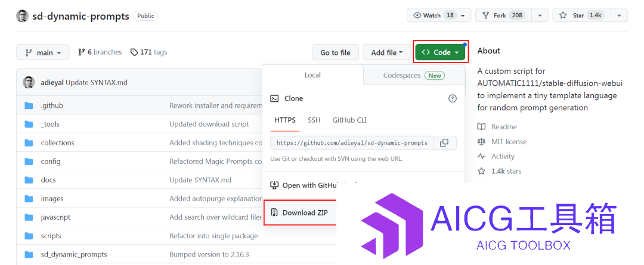
Task: Open the Update SYNTAX.md commit for docs
Action: point(200,180)
